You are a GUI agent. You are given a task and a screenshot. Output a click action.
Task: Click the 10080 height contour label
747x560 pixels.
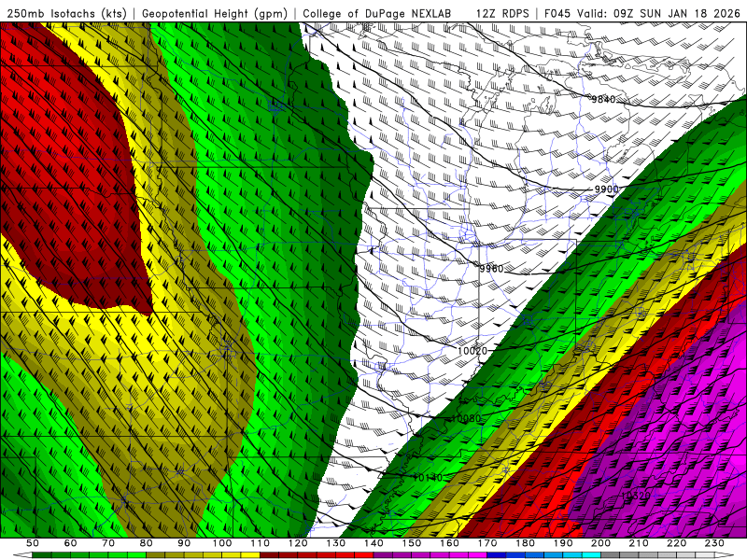point(466,418)
